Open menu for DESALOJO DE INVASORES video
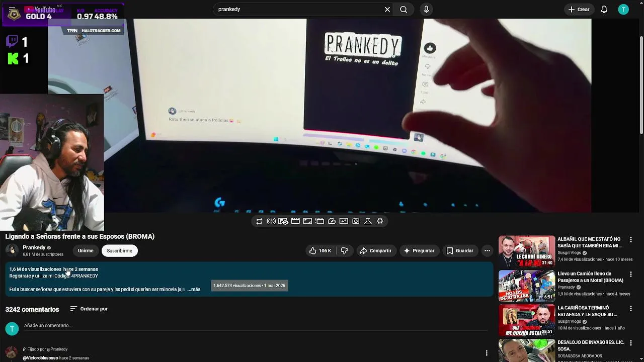Viewport: 644px width, 362px height. 630,343
